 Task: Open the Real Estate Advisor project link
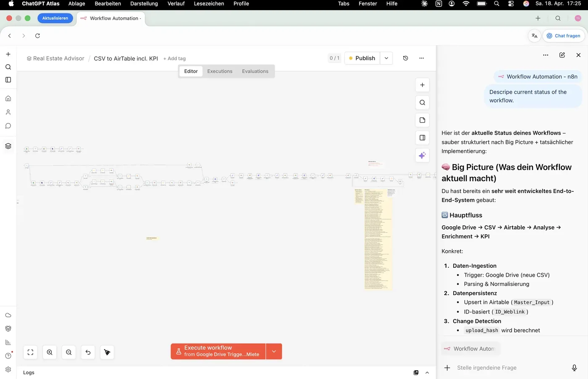(x=55, y=58)
